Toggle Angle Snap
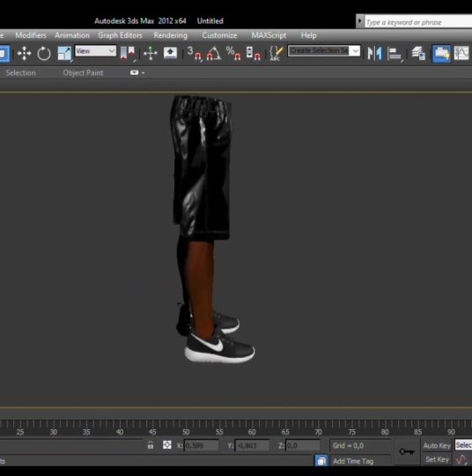The image size is (472, 476). (214, 53)
